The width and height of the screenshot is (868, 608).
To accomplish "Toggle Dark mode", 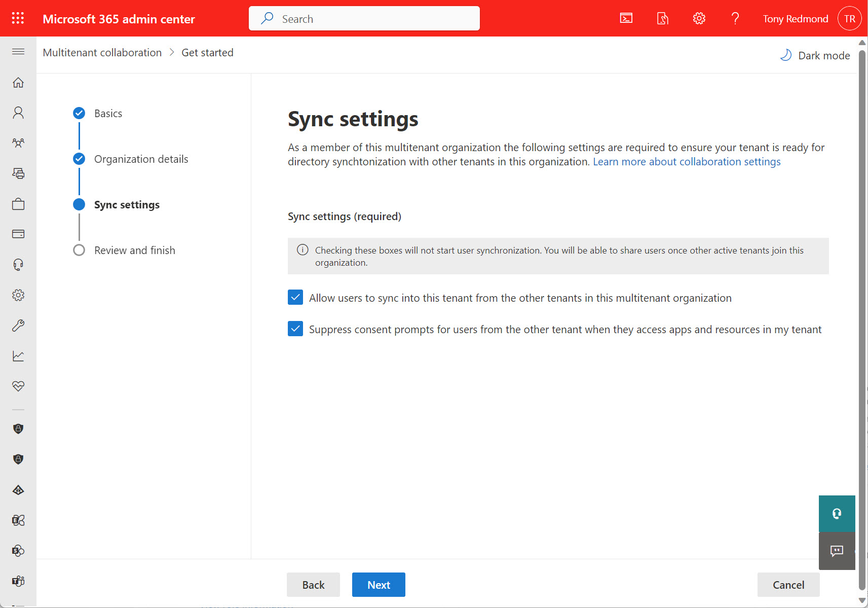I will click(814, 55).
